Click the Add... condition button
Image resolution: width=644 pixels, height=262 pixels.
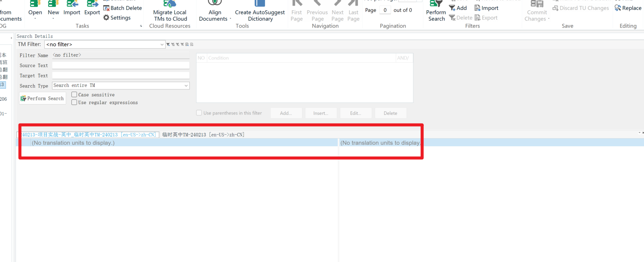coord(286,113)
